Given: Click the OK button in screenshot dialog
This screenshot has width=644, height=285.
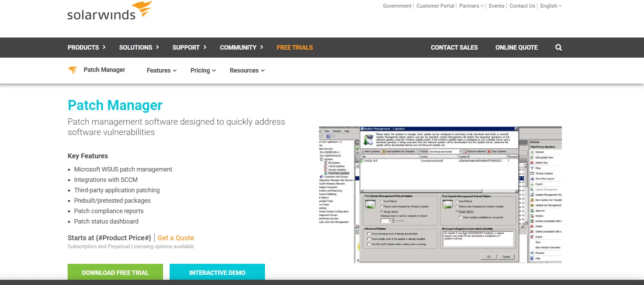Looking at the screenshot, I should coord(489,257).
